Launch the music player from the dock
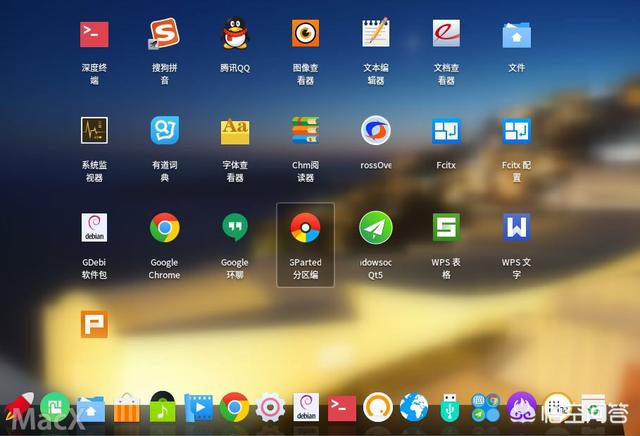Viewport: 640px width, 436px height. coord(162,407)
